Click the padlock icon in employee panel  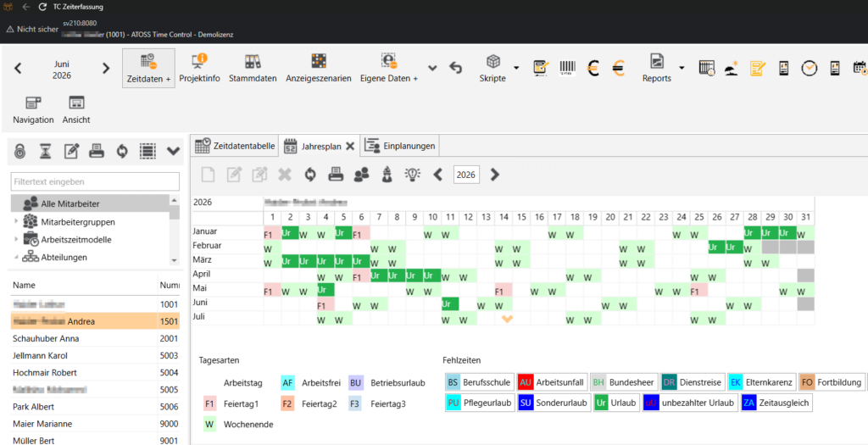coord(20,151)
